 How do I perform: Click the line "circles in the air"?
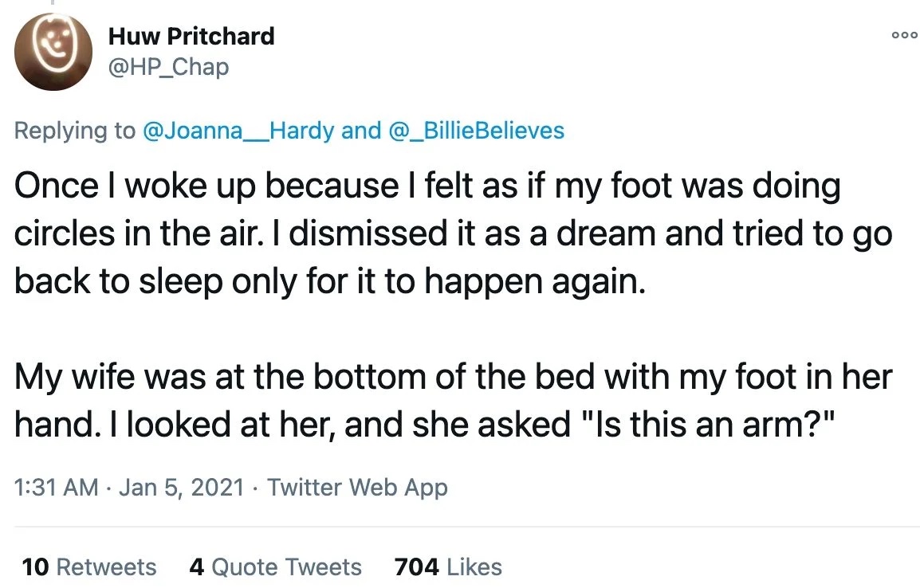click(453, 234)
